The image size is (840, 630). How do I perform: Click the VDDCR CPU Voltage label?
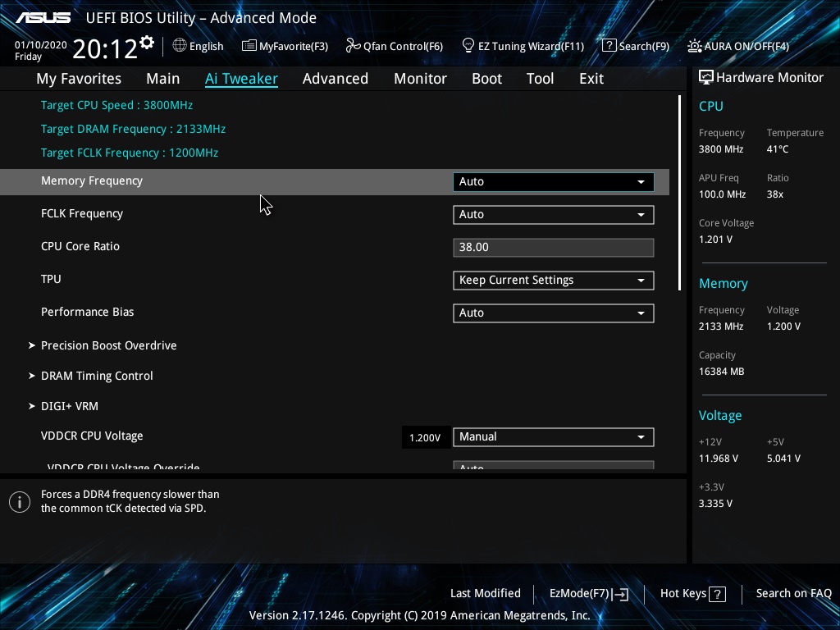coord(92,436)
